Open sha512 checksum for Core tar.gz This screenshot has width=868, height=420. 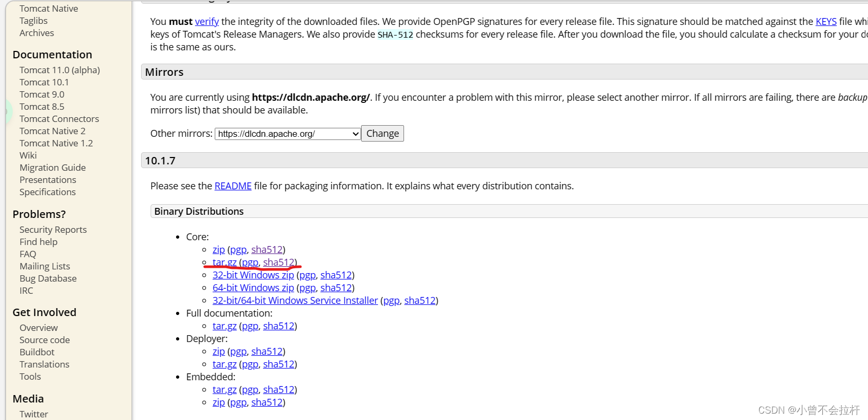point(278,262)
